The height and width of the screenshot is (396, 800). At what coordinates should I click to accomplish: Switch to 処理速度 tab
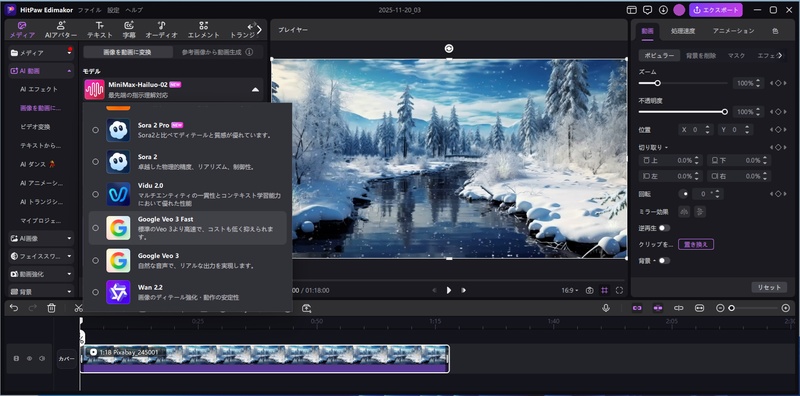point(683,31)
